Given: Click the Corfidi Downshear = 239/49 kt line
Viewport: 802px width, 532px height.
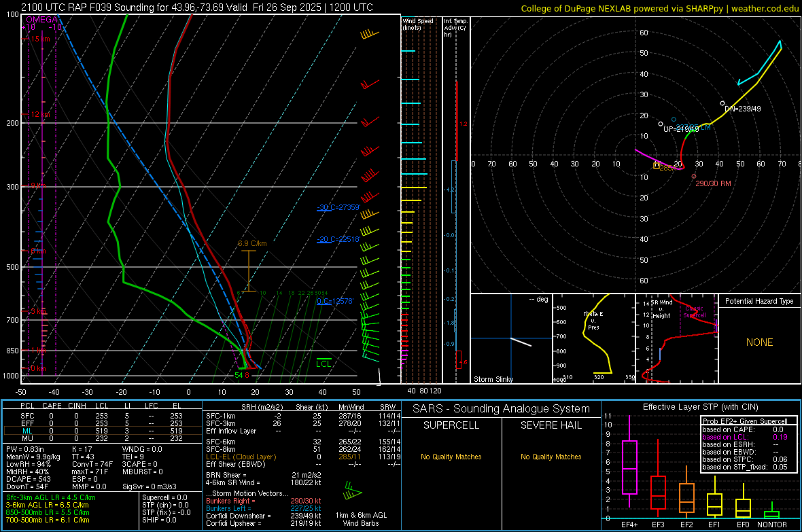Looking at the screenshot, I should tap(264, 516).
